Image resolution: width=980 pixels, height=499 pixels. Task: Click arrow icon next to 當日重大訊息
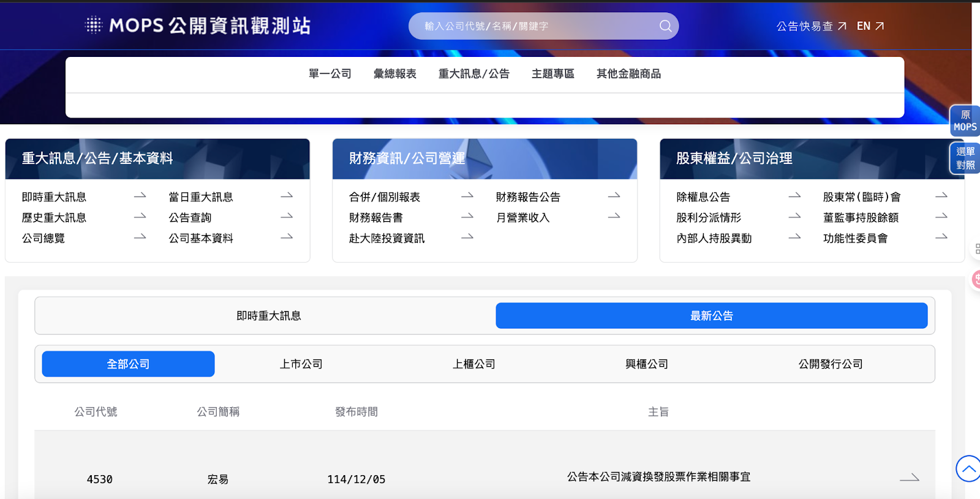coord(287,196)
